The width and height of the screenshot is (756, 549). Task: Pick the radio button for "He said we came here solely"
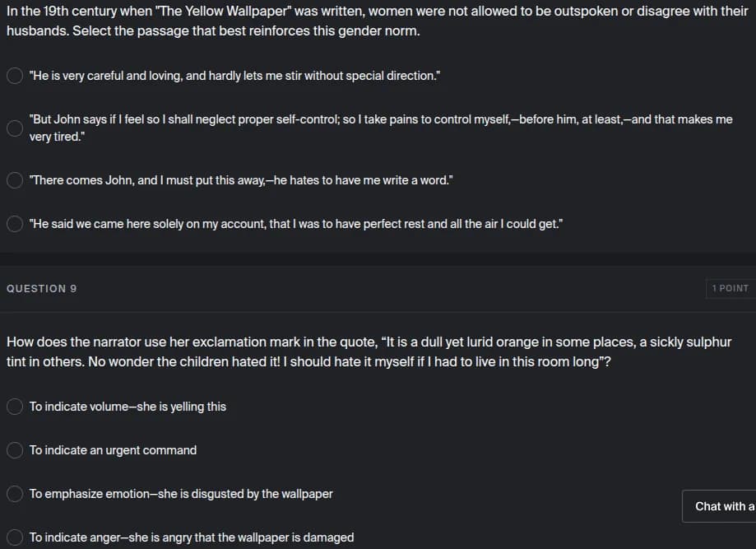coord(15,224)
